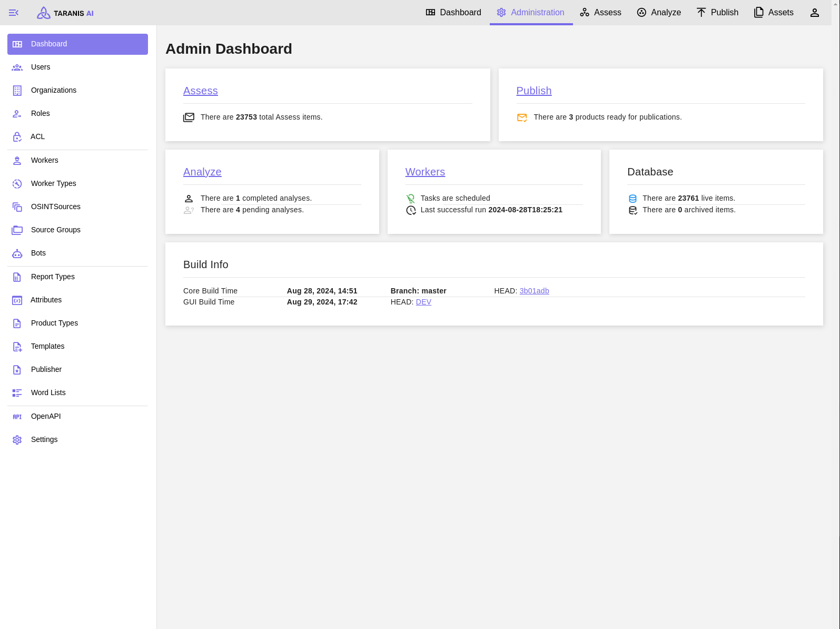
Task: Collapse sidebar with hamburger menu icon
Action: click(14, 13)
